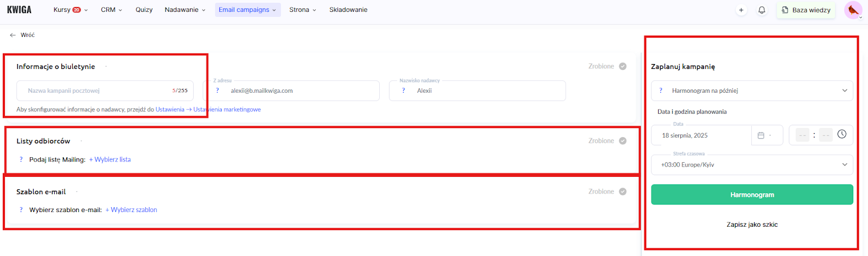Click the Nazwisko nadawcy field

pyautogui.click(x=477, y=91)
